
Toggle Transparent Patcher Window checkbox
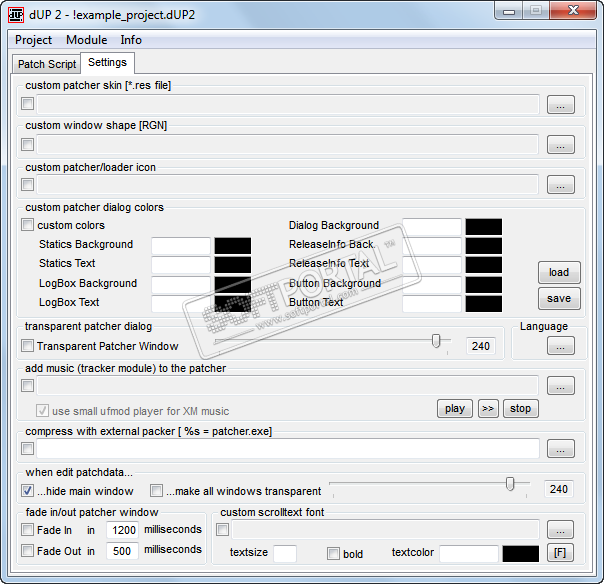coord(28,346)
